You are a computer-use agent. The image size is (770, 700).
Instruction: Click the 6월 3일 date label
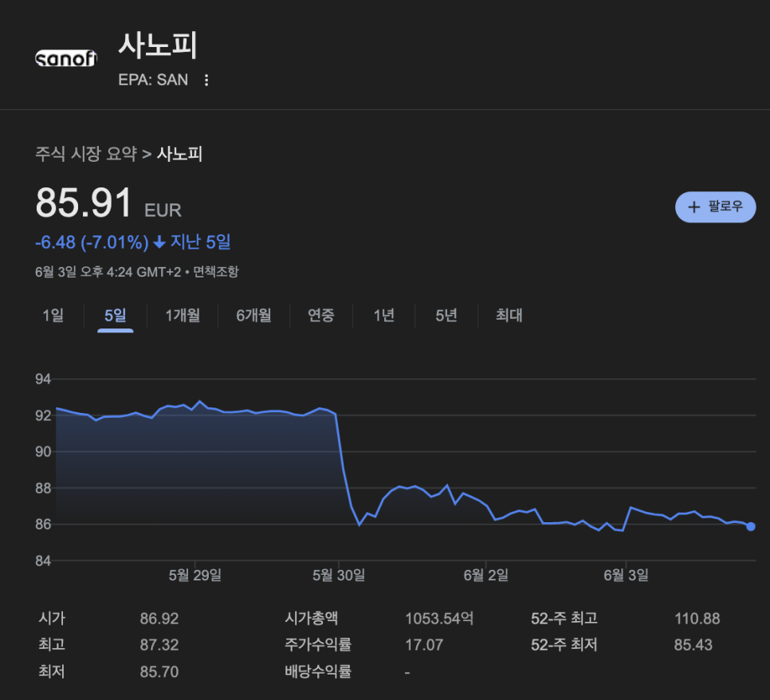pyautogui.click(x=626, y=576)
